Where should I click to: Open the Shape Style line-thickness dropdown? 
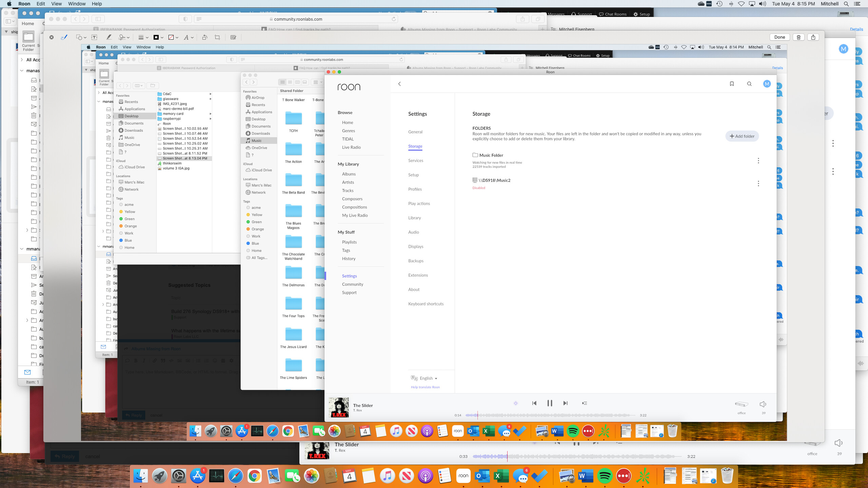(143, 37)
